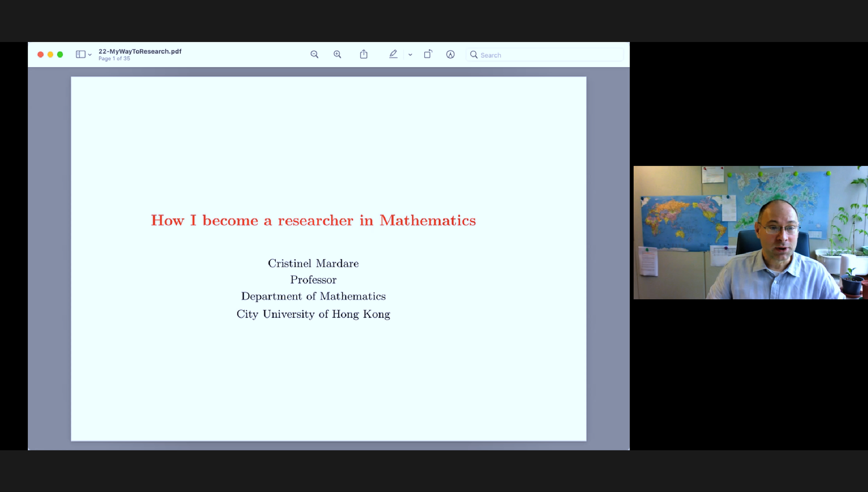
Task: Click the search magnifier icon
Action: 474,55
